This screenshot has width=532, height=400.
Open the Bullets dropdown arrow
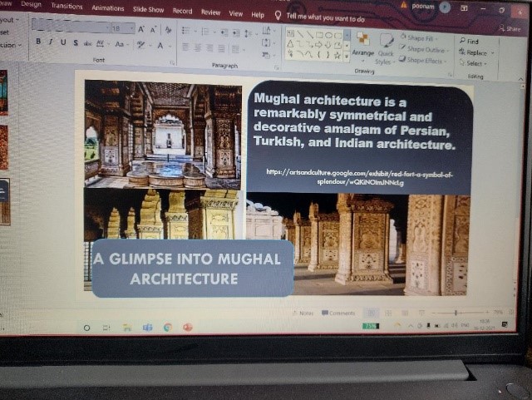(195, 32)
